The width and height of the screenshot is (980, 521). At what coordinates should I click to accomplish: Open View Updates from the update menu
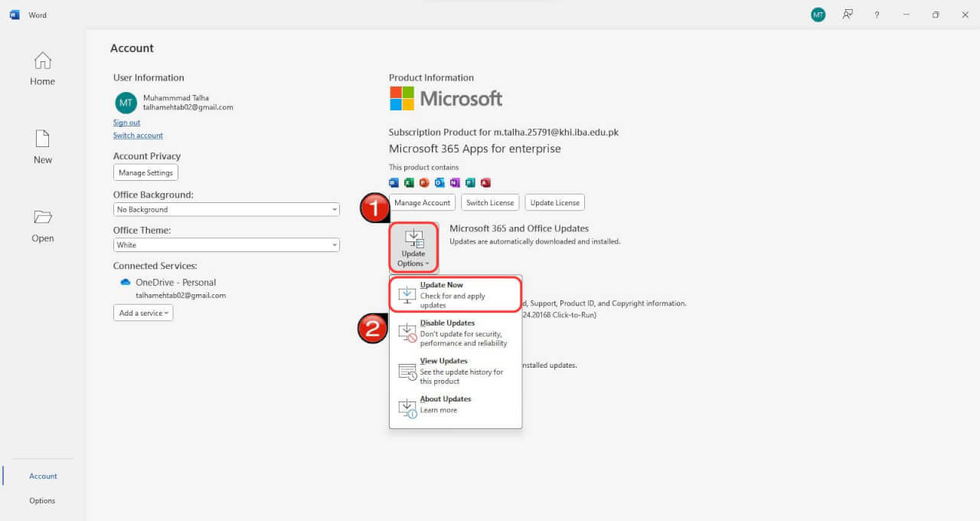click(443, 370)
